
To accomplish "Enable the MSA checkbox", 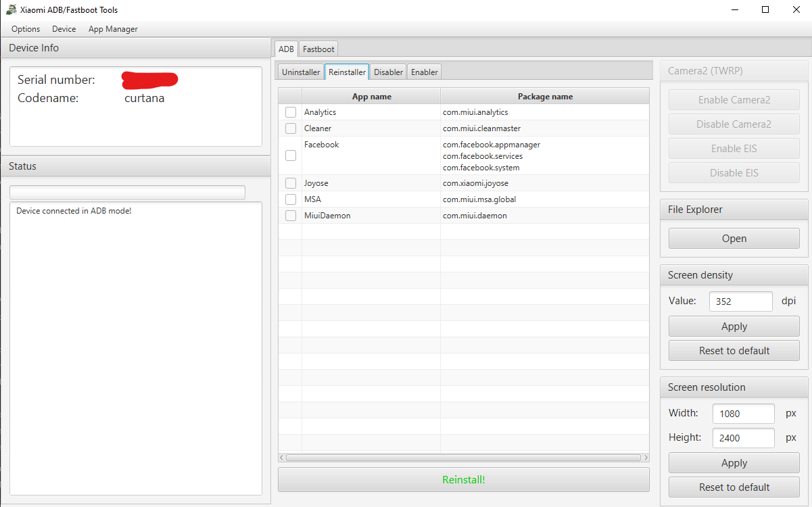I will click(x=291, y=199).
